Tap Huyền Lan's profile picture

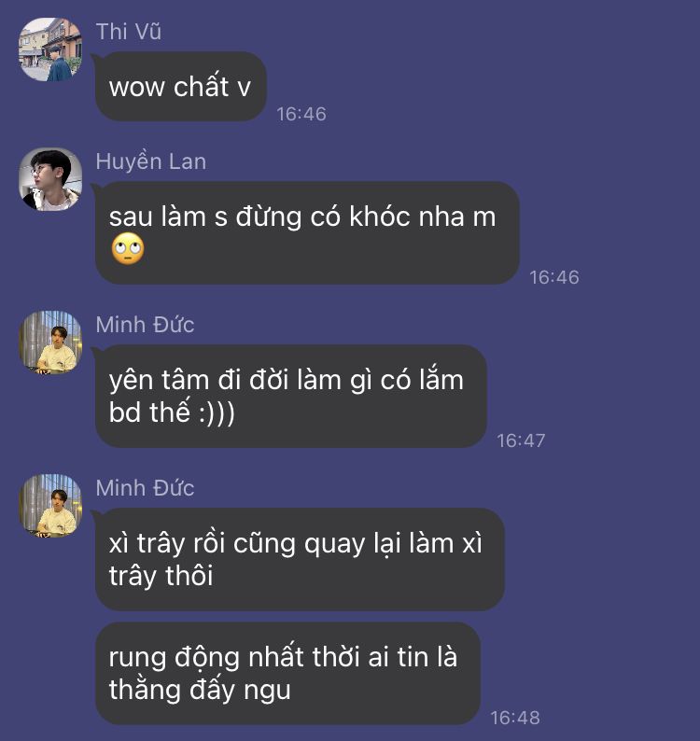click(x=50, y=179)
